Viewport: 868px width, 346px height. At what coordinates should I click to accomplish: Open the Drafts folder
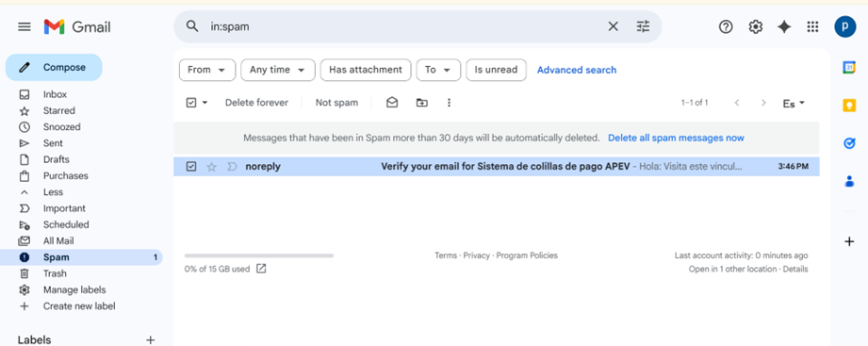[57, 159]
